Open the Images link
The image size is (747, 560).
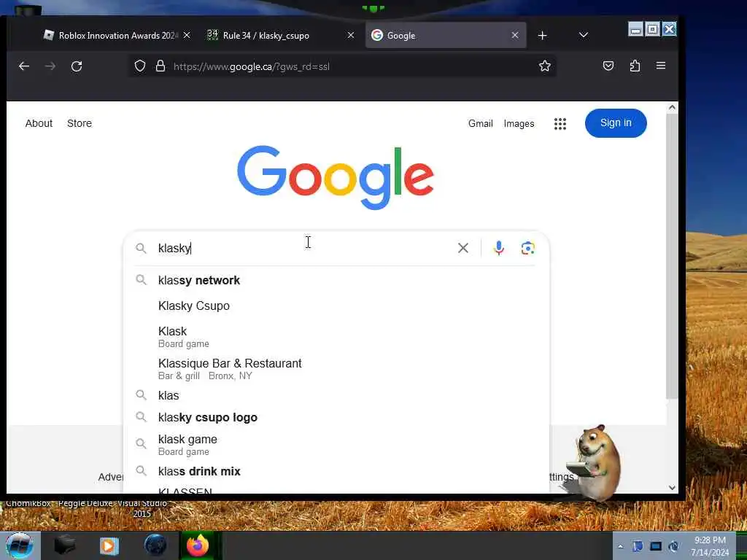519,124
